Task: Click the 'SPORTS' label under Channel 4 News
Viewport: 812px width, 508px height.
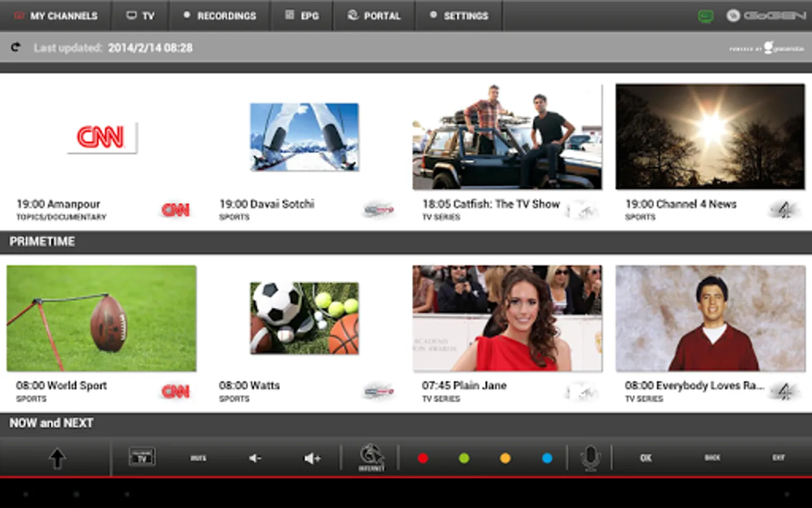Action: [640, 217]
